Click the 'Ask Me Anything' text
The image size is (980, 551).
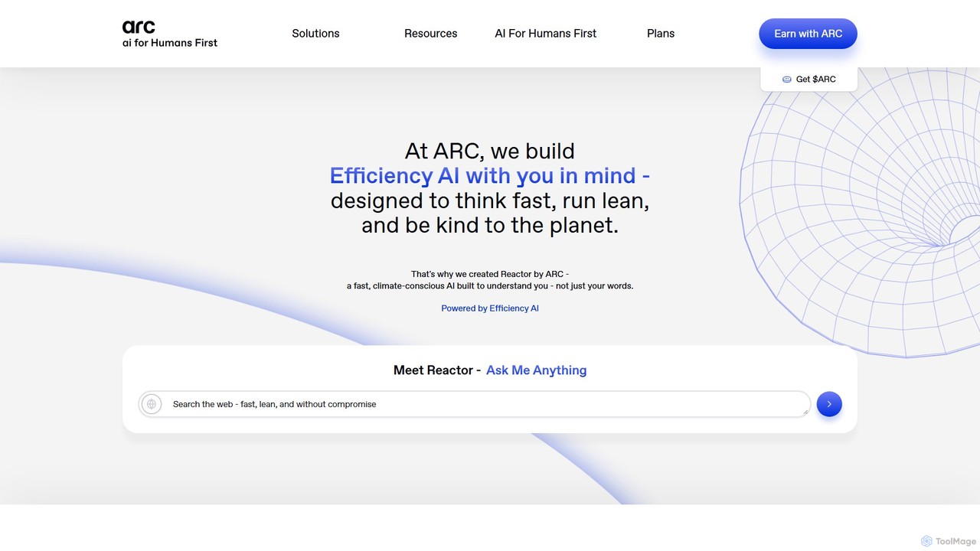[536, 370]
